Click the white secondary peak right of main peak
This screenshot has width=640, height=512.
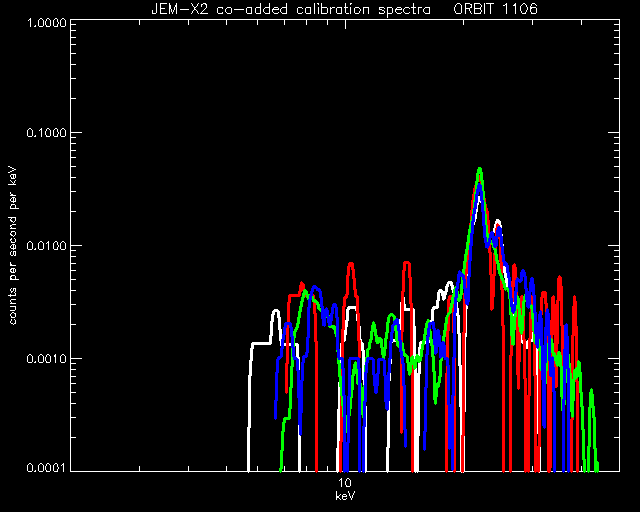coord(498,223)
